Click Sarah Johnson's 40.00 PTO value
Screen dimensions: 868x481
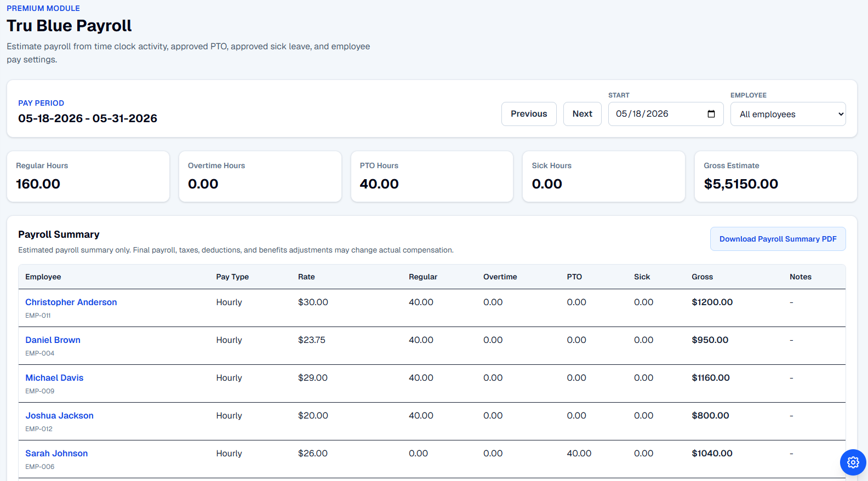(579, 454)
